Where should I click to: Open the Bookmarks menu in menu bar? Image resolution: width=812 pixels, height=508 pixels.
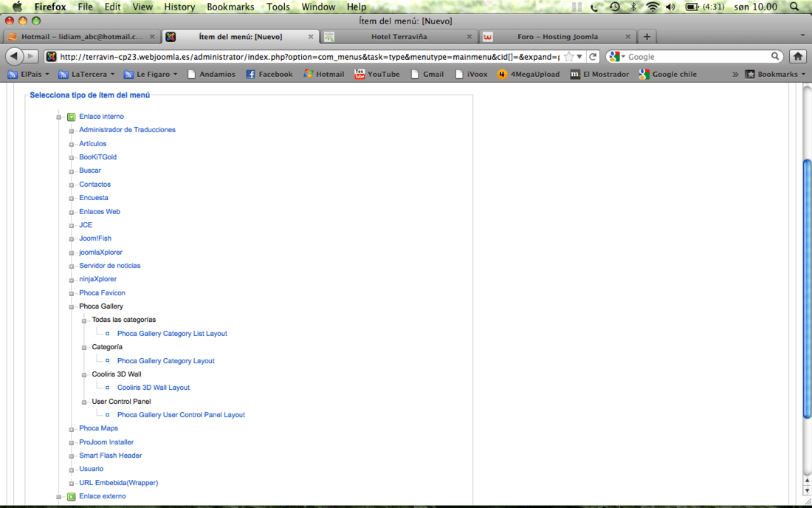[x=230, y=7]
